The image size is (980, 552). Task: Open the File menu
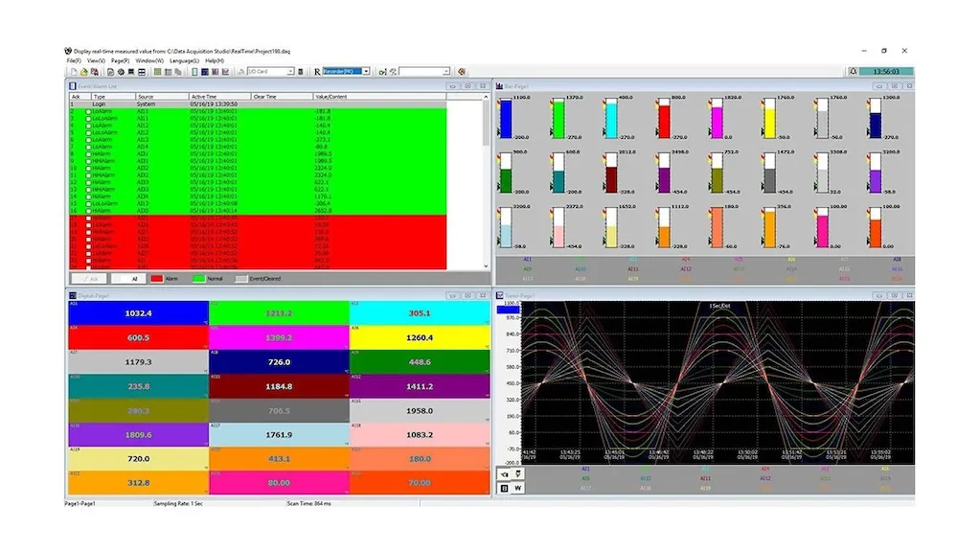[x=74, y=61]
